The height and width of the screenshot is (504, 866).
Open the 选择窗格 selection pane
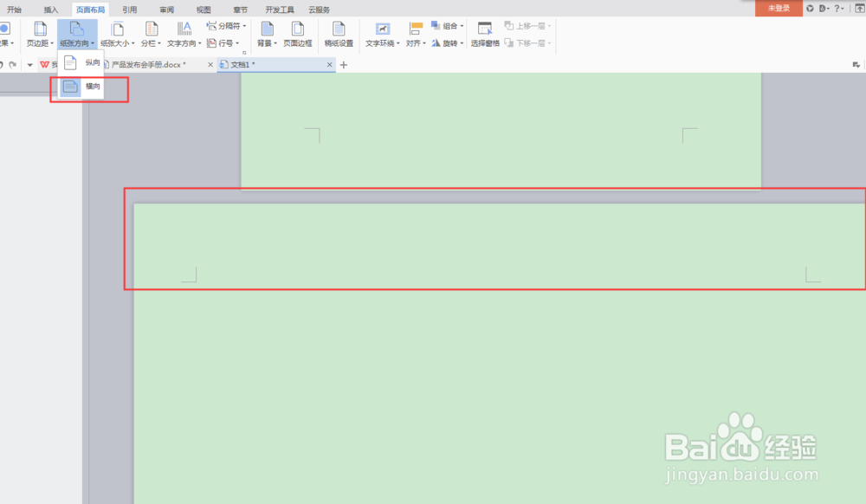[x=485, y=34]
